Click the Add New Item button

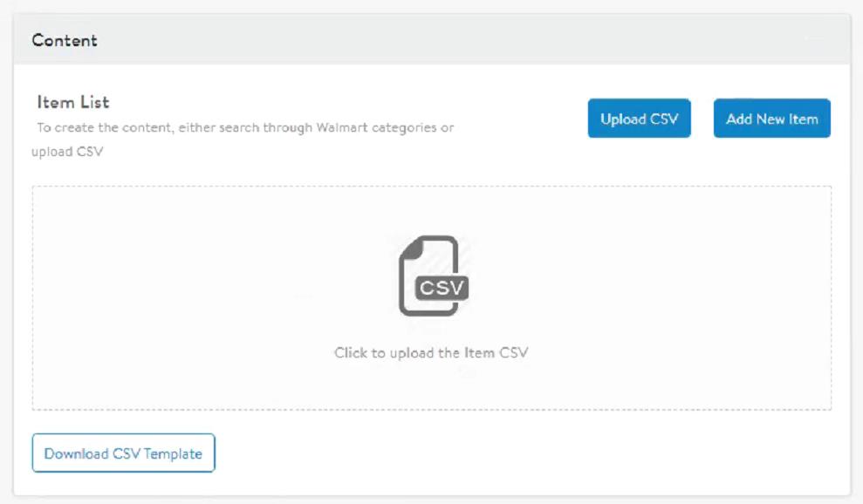771,119
